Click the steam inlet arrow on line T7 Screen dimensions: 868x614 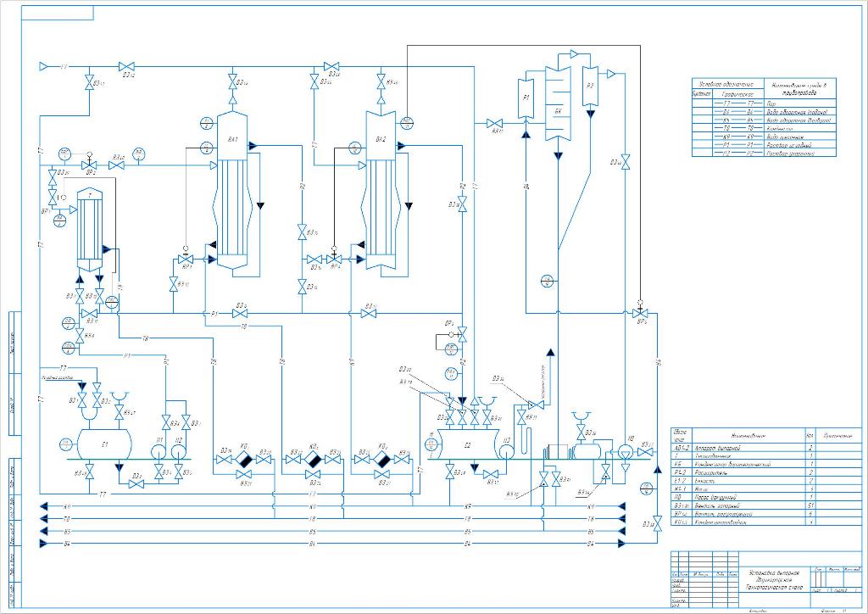click(x=44, y=66)
